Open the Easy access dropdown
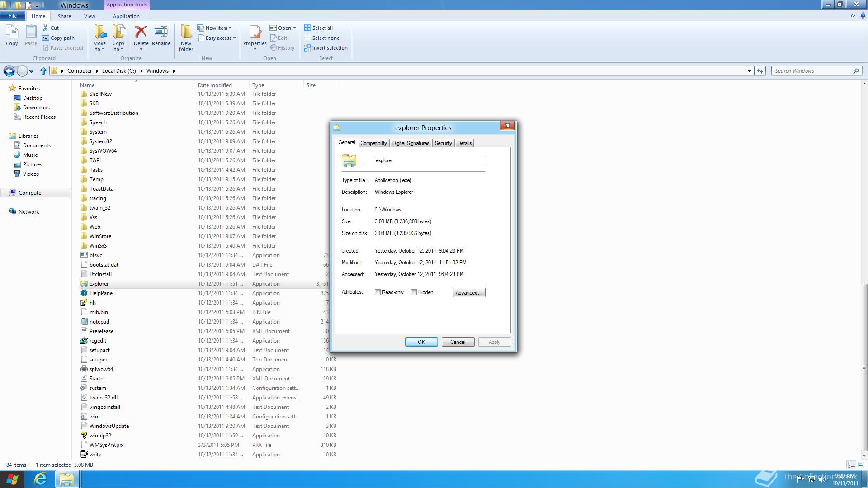 217,38
